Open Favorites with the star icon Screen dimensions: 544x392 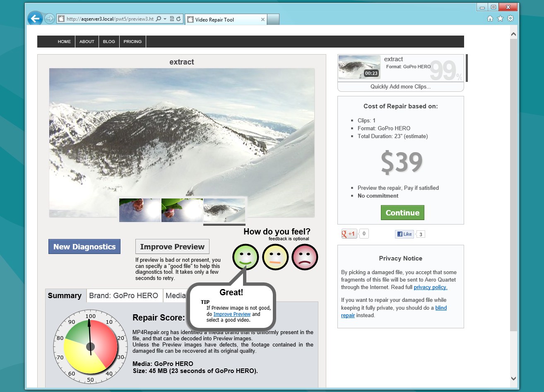tap(500, 19)
